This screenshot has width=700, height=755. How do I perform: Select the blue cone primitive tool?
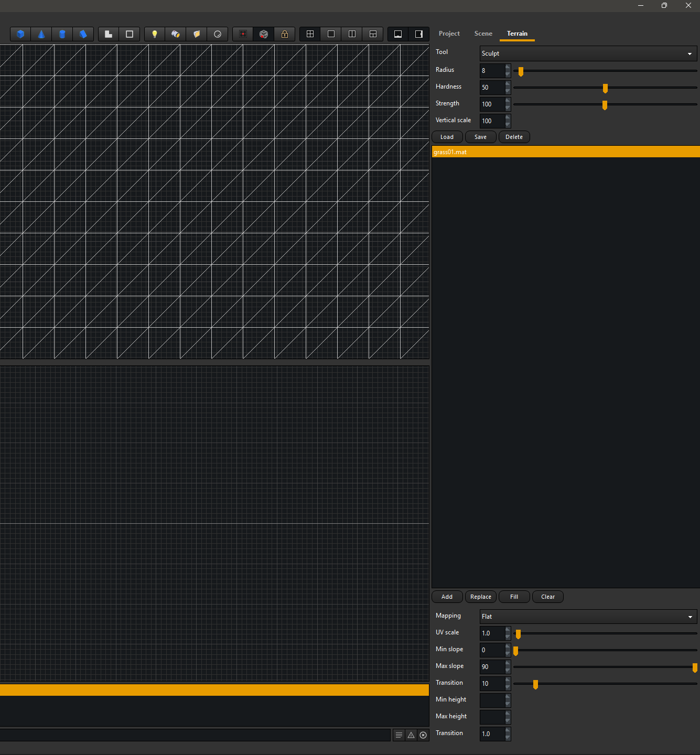coord(41,34)
